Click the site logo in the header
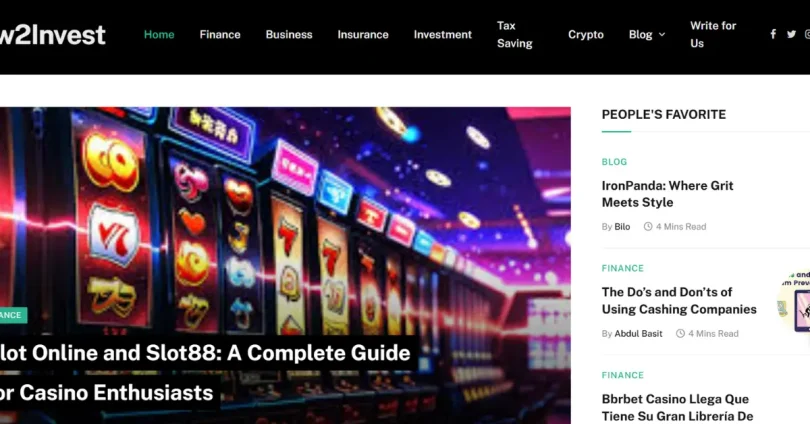 tap(52, 35)
